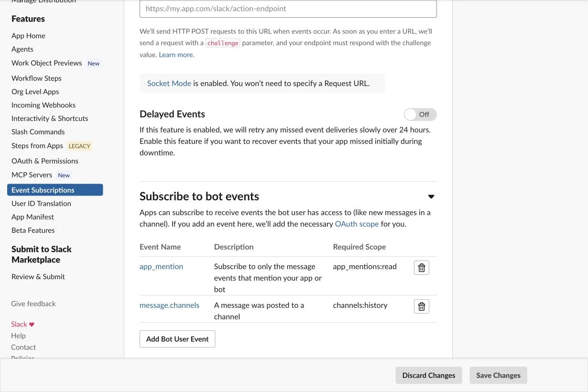Open User ID Translation page
Screen dimensions: 588x392
coord(41,204)
